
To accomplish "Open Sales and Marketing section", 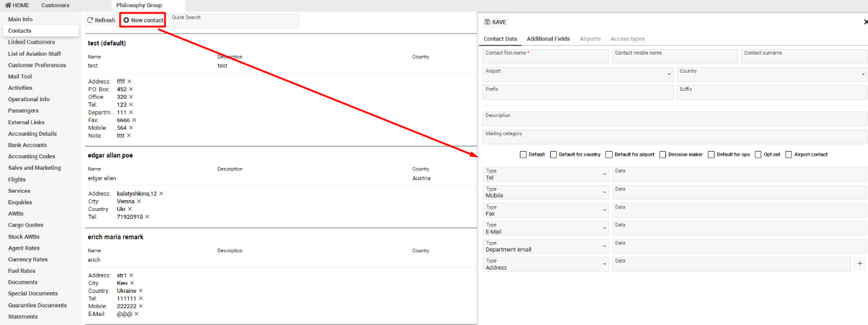I will [x=35, y=168].
